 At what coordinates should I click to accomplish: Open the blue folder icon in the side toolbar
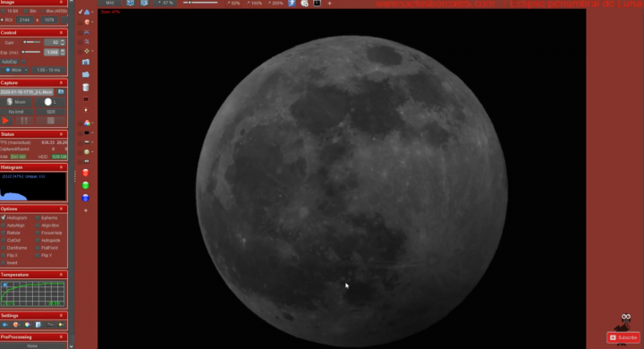pos(86,74)
